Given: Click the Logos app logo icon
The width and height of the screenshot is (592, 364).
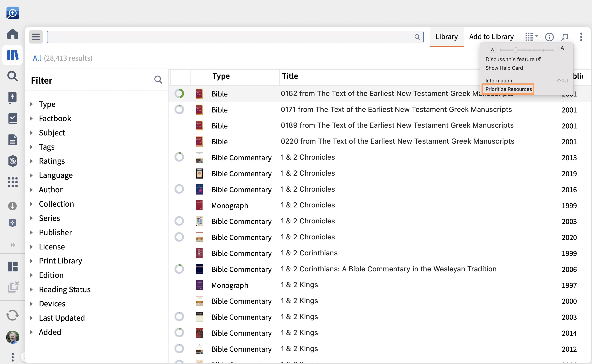Looking at the screenshot, I should tap(13, 13).
